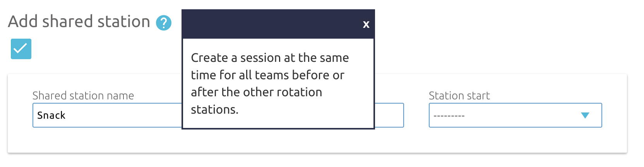The width and height of the screenshot is (644, 167).
Task: Close the tooltip with the x icon
Action: 366,24
